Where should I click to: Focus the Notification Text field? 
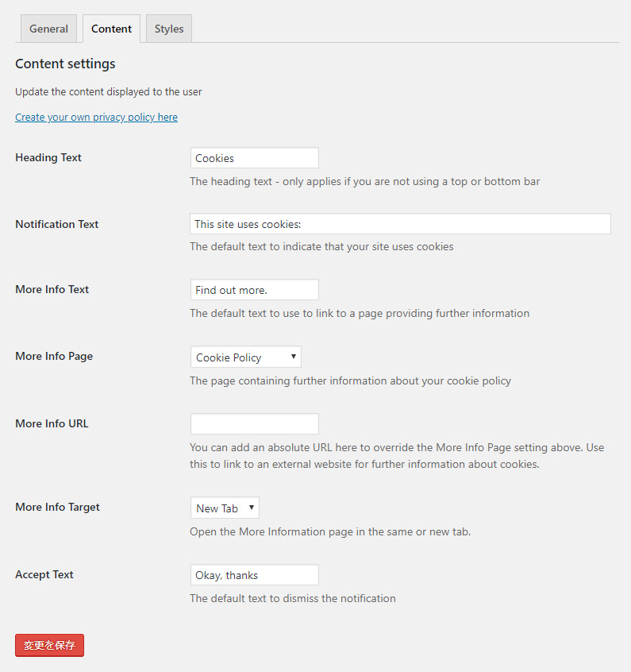click(x=400, y=224)
